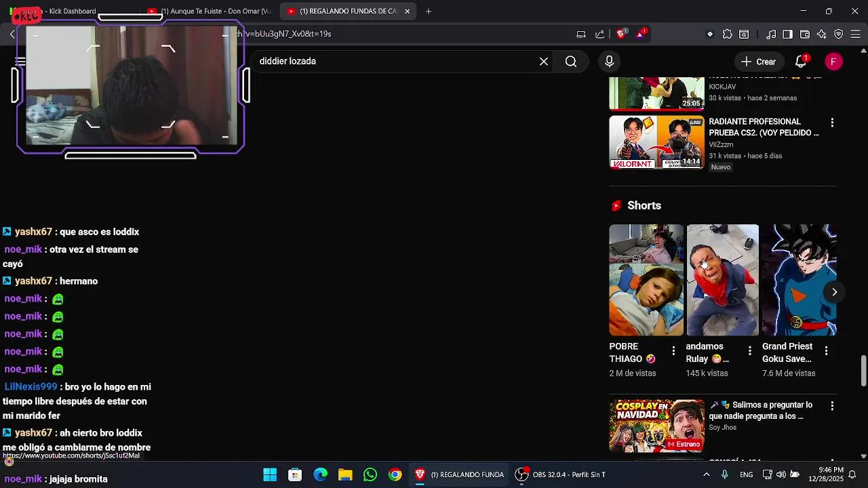Open the share page icon in address bar

pyautogui.click(x=600, y=34)
